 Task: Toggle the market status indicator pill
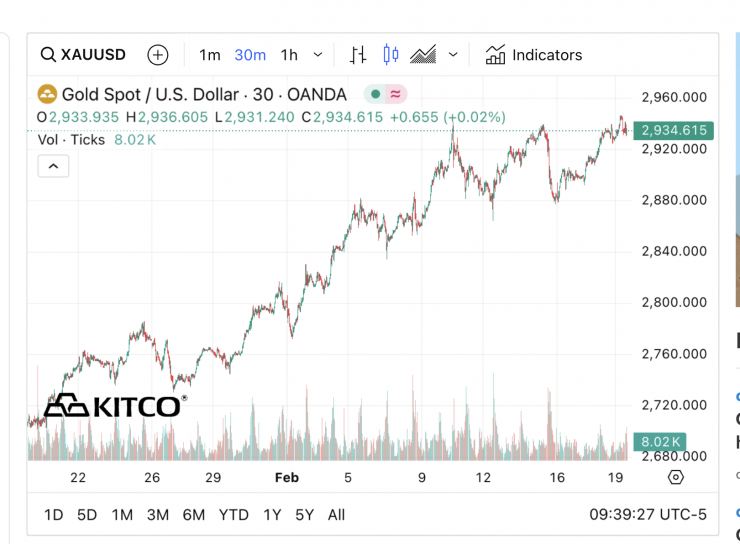click(x=385, y=95)
